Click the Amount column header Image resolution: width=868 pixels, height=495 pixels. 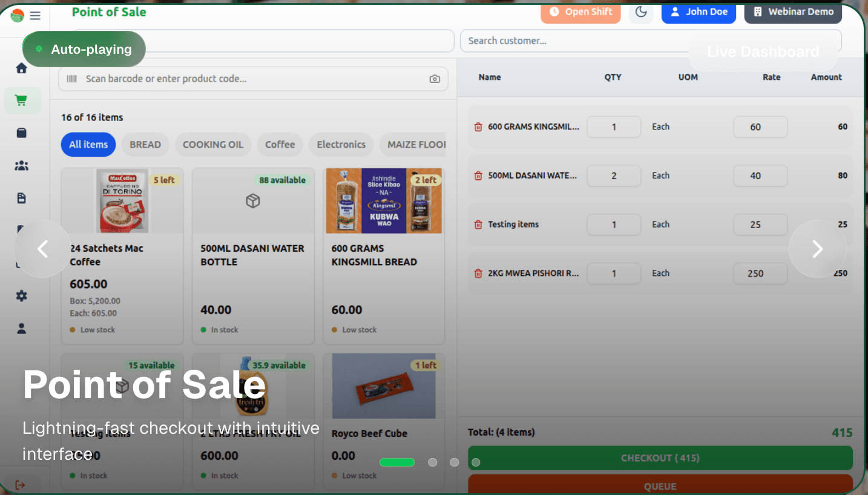click(x=826, y=77)
